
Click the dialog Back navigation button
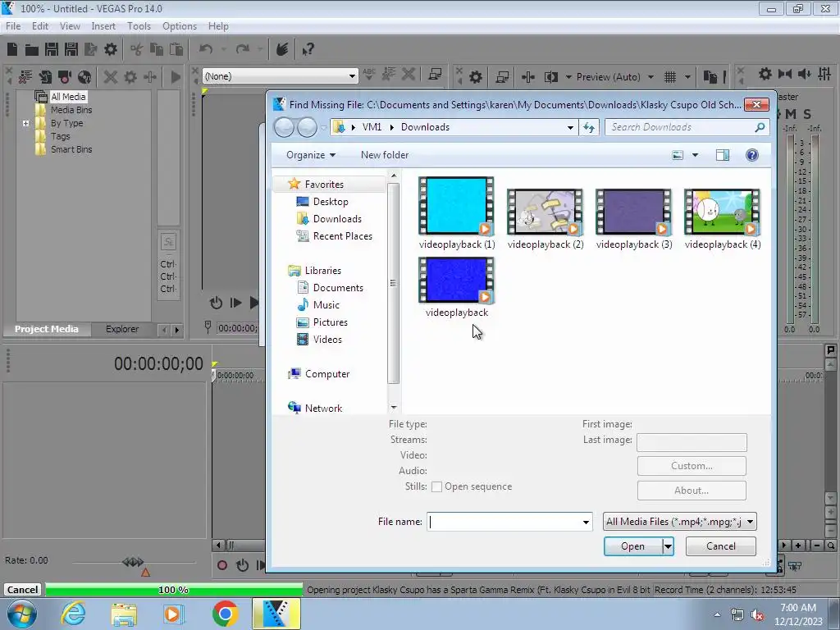[x=284, y=127]
